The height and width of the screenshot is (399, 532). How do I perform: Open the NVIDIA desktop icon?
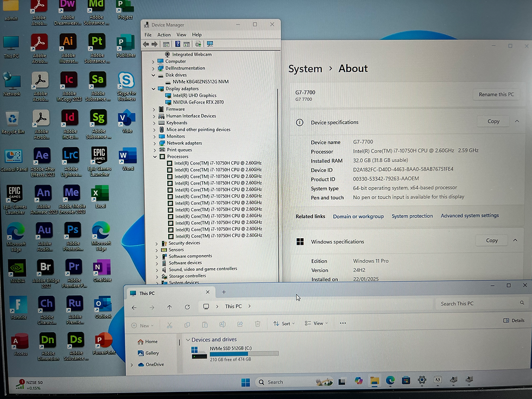pyautogui.click(x=17, y=271)
